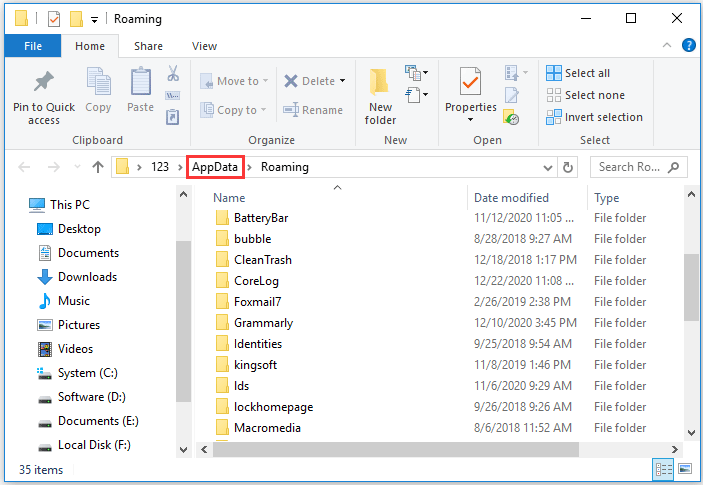
Task: Click Pin to Quick access icon
Action: [43, 81]
